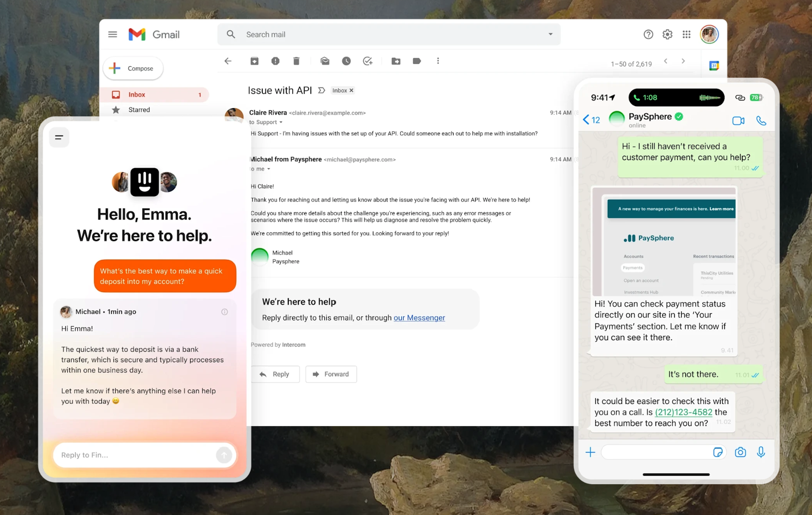The width and height of the screenshot is (812, 515).
Task: Start a video call with PaySphere
Action: (738, 121)
